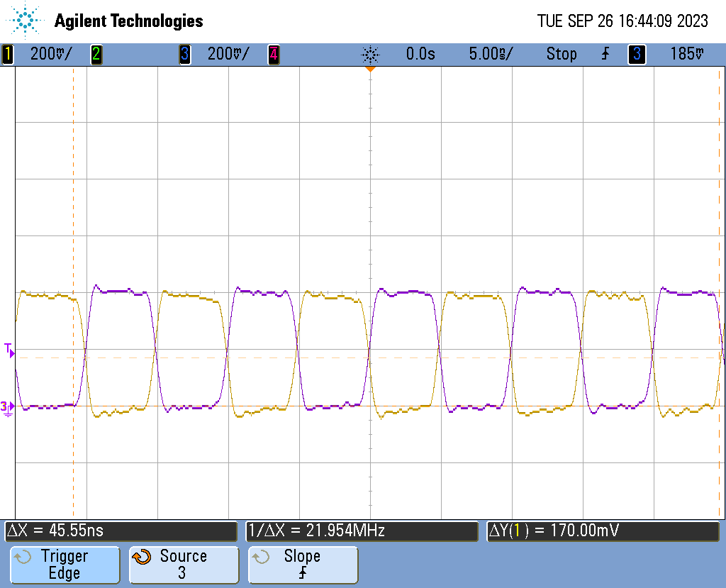The height and width of the screenshot is (588, 726).
Task: Select the Source 3 softkey
Action: (184, 565)
